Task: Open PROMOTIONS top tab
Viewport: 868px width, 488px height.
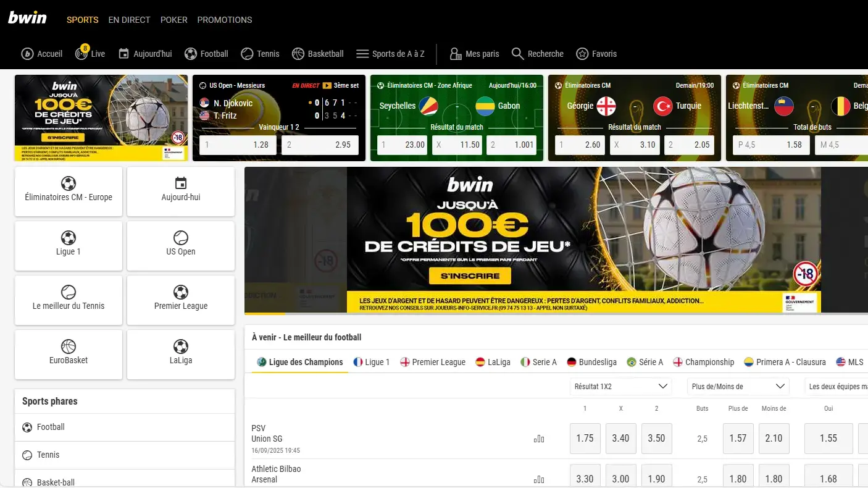Action: pos(225,20)
